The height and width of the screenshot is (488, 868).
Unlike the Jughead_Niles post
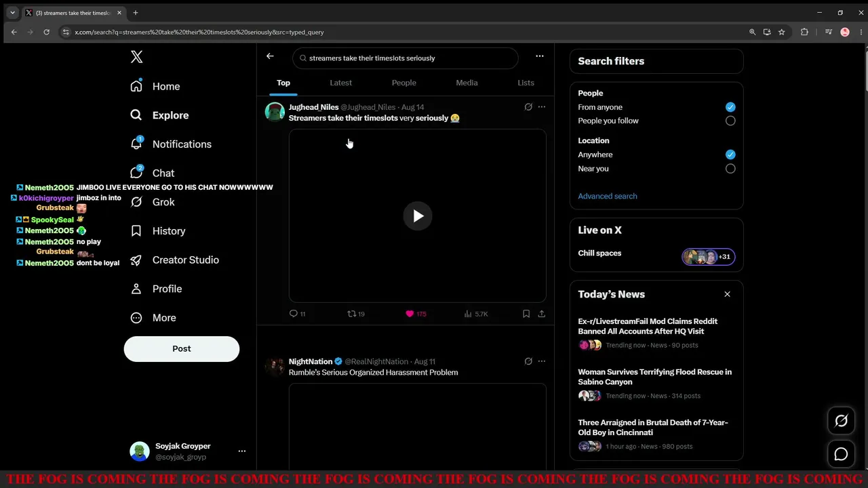(416, 314)
